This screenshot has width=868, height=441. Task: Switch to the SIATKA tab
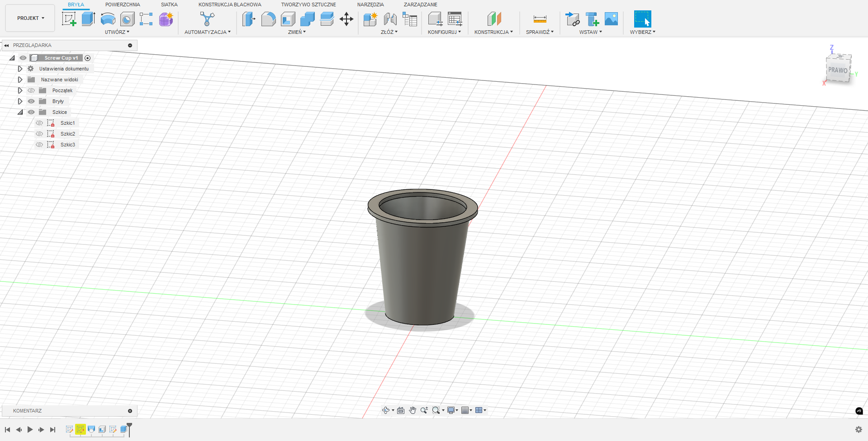click(x=169, y=5)
